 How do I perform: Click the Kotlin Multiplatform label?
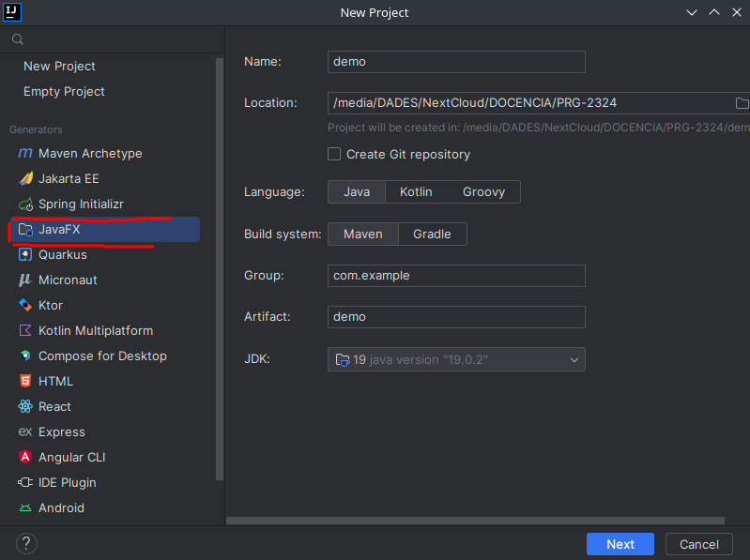pyautogui.click(x=96, y=330)
